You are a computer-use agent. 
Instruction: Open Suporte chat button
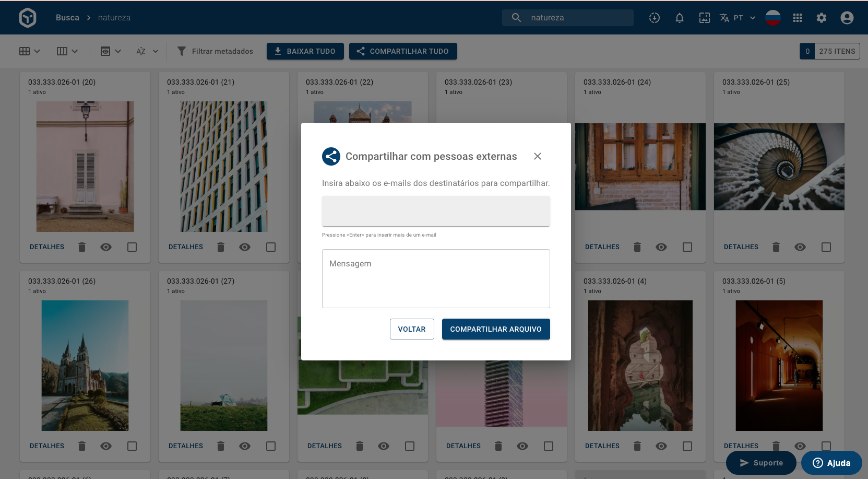pos(761,463)
